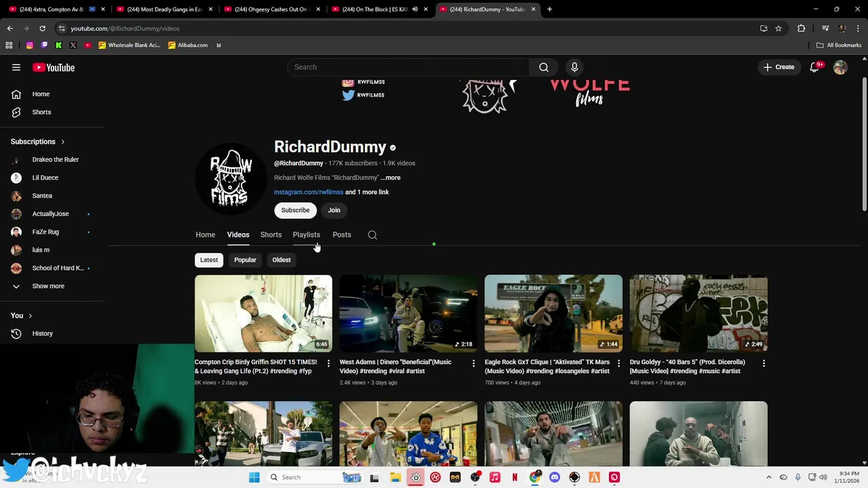Open channel Videos tab
This screenshot has height=488, width=868.
(x=238, y=235)
